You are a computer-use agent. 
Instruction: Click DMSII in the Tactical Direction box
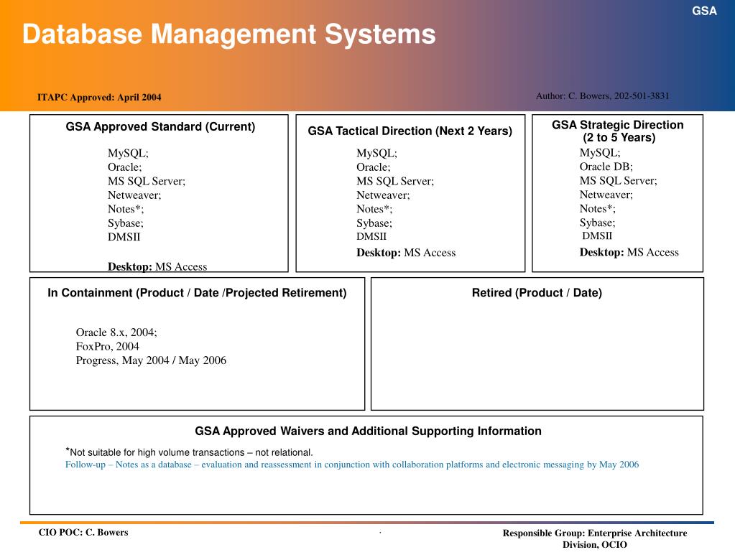371,236
